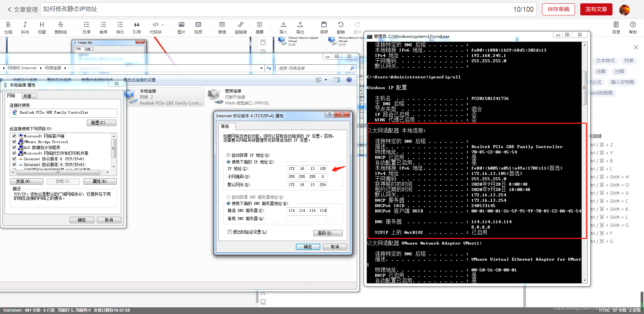
Task: Select the 自动获得 IP 地址 radio button
Action: click(228, 155)
